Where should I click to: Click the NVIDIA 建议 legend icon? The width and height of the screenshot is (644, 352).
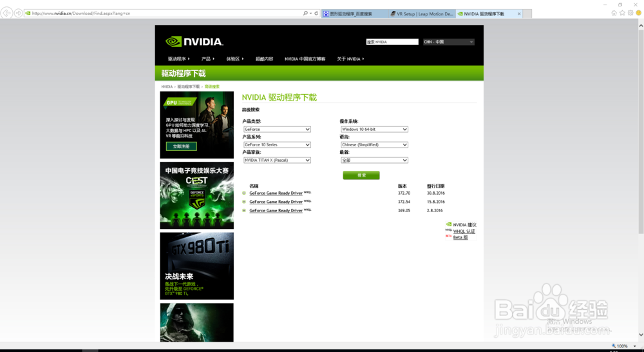448,224
